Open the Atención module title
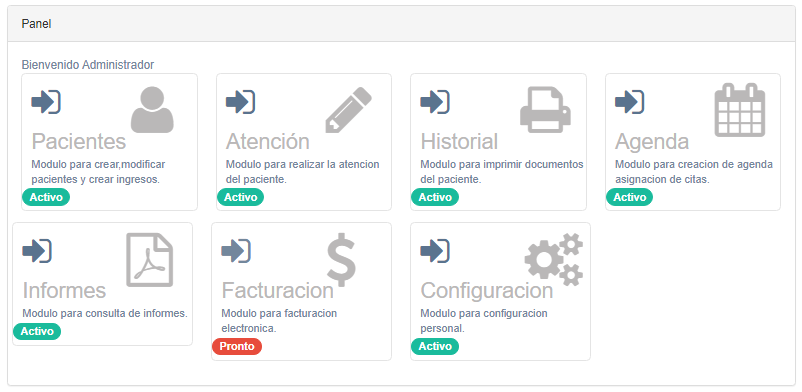Image resolution: width=802 pixels, height=392 pixels. tap(268, 142)
